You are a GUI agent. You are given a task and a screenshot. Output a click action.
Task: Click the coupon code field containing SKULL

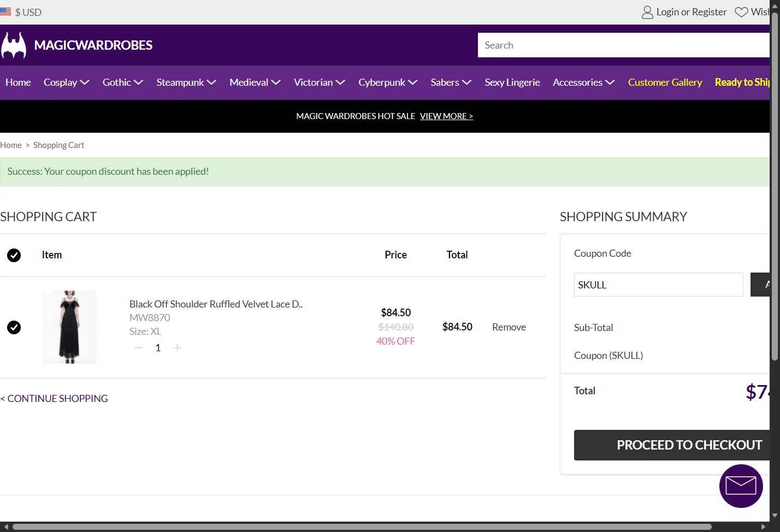(x=658, y=285)
